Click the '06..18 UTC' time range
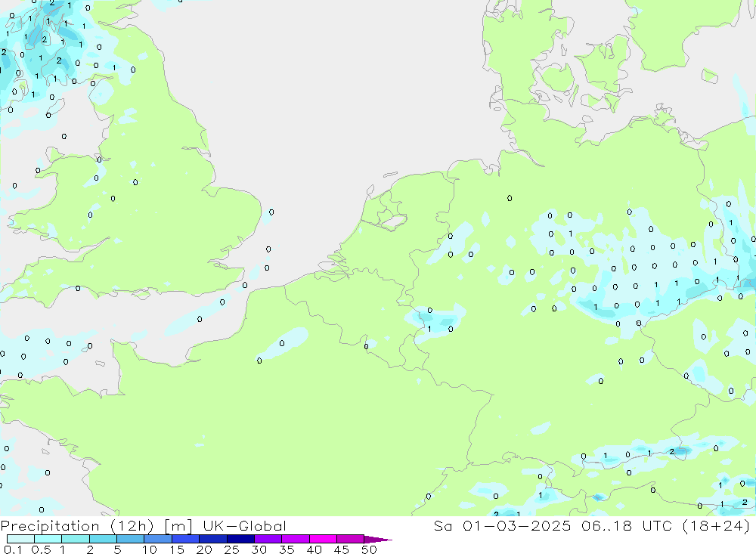756x554 pixels. tap(627, 525)
